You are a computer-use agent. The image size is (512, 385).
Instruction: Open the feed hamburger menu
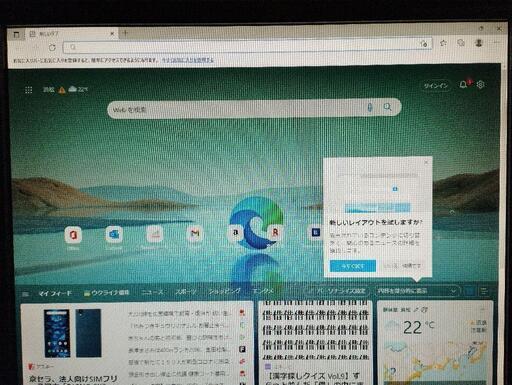point(25,294)
